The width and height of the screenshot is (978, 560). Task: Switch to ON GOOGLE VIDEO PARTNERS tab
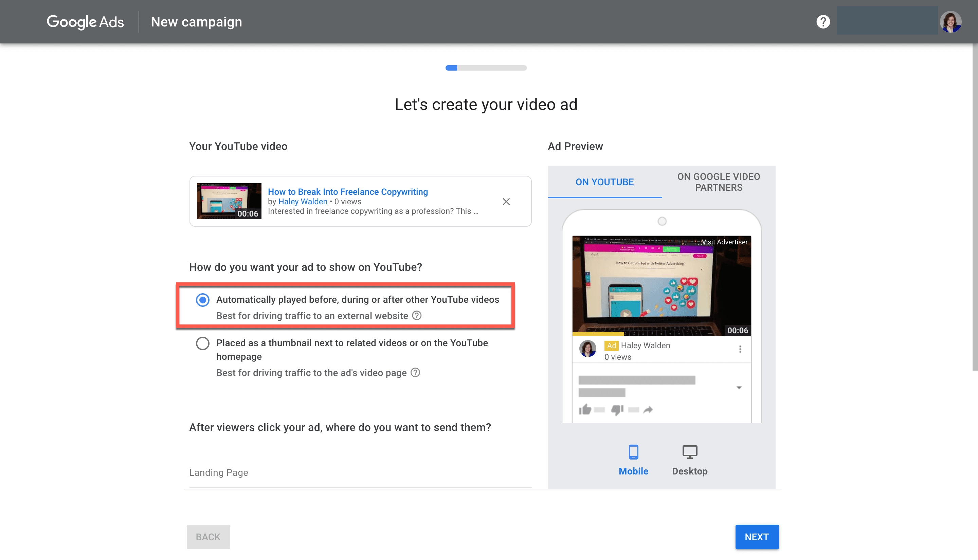pos(718,182)
